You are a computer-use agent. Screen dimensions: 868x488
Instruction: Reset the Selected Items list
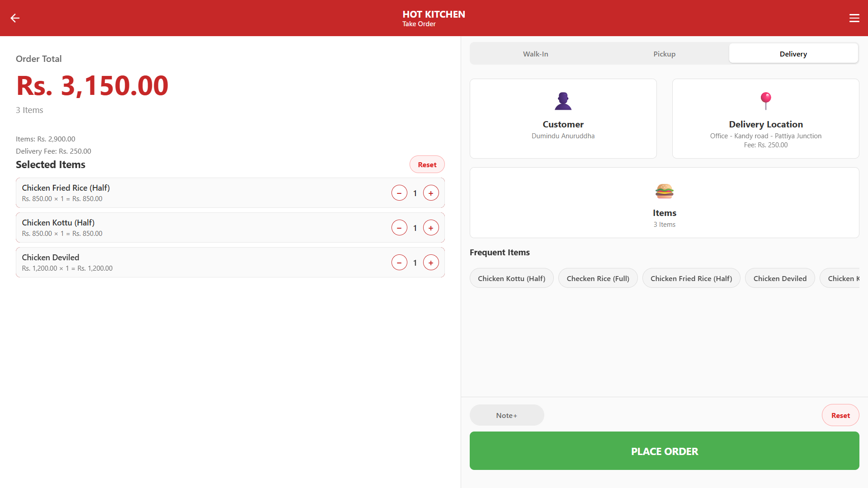tap(427, 164)
